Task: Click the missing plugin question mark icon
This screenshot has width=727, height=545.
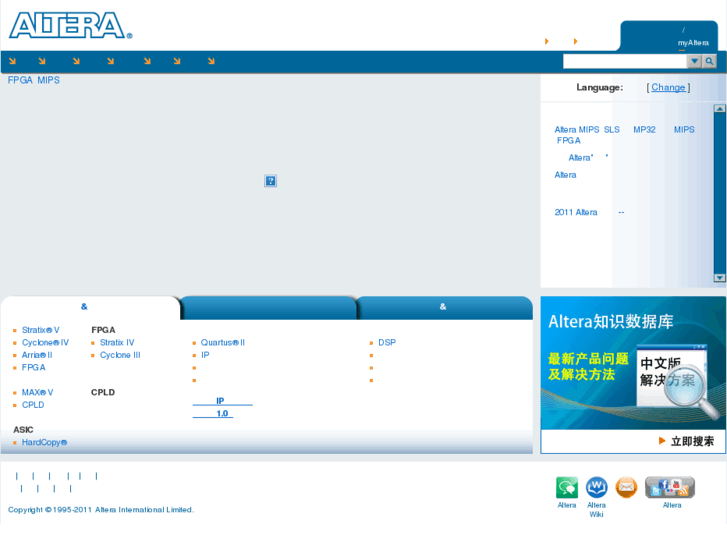Action: pos(270,181)
